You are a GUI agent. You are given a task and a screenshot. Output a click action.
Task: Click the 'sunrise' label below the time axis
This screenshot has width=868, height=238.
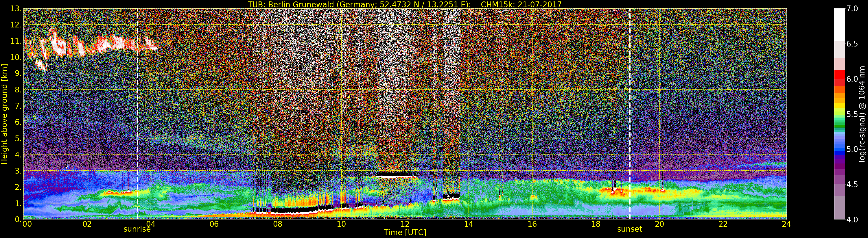(137, 229)
